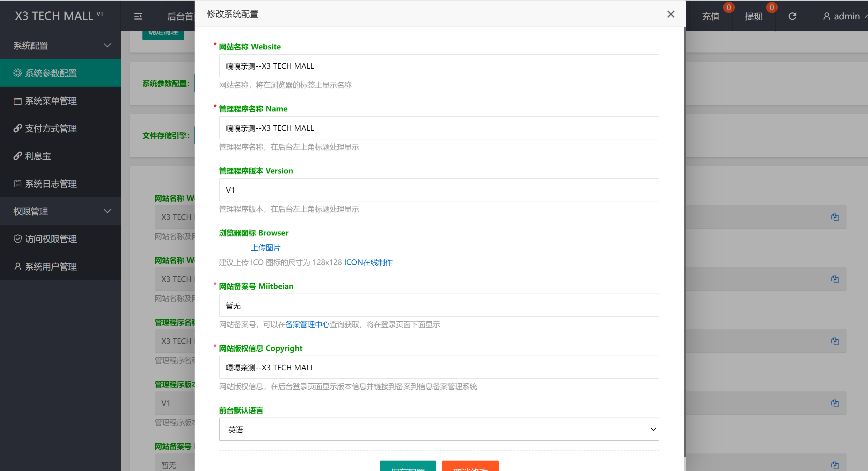Open 系统用户管理 menu item
Viewport: 868px width, 471px height.
point(61,267)
